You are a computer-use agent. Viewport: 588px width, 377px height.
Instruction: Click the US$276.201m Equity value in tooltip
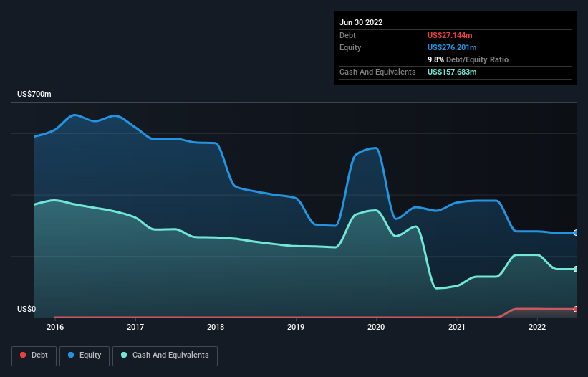(x=452, y=47)
